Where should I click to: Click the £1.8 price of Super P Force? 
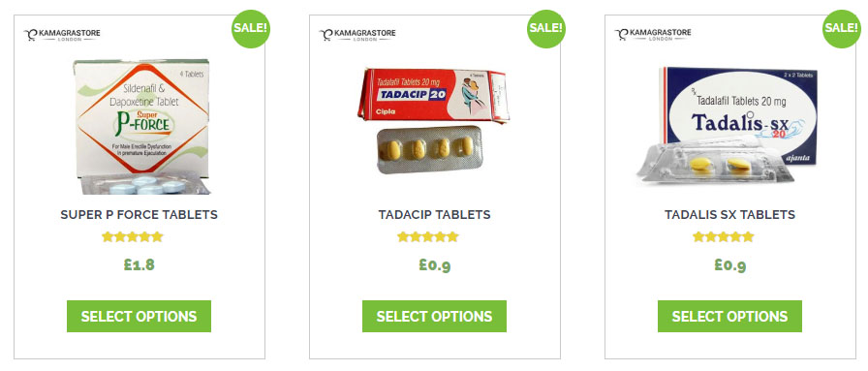coord(139,264)
